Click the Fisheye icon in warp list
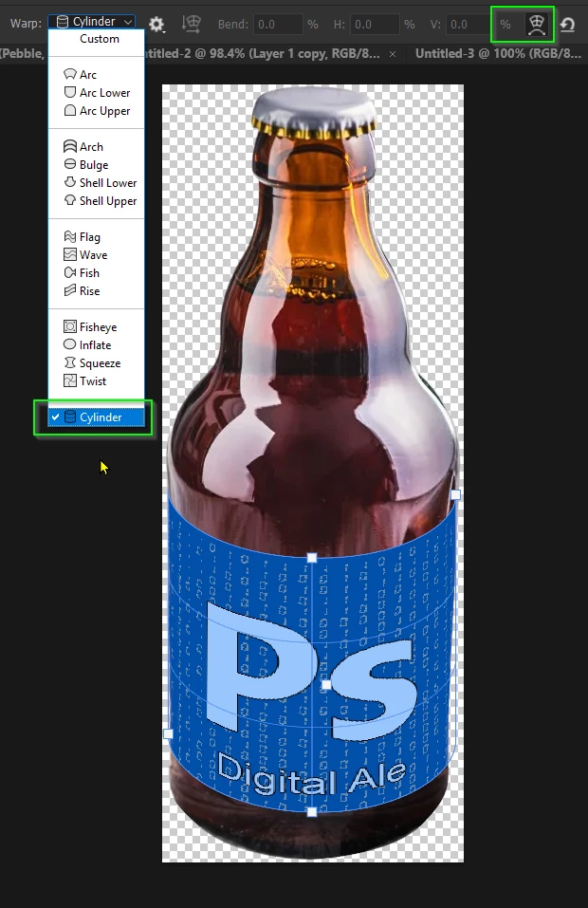Screen dimensions: 588x908 70,326
